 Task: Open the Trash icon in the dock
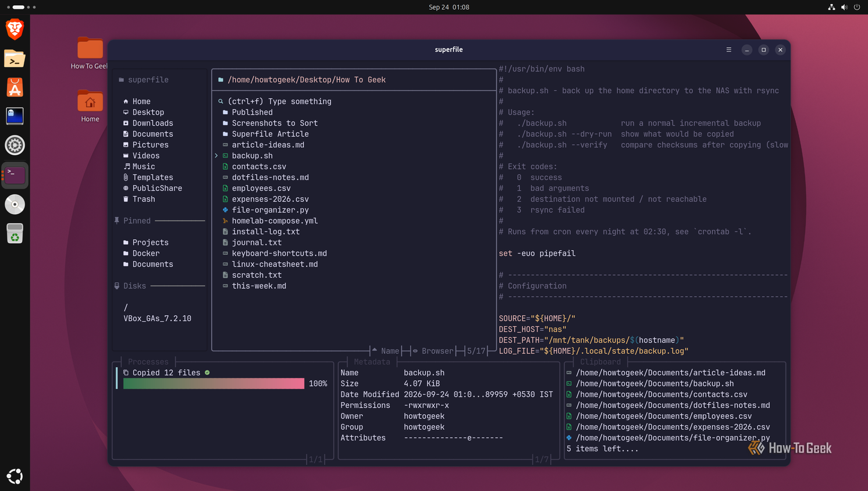tap(15, 233)
